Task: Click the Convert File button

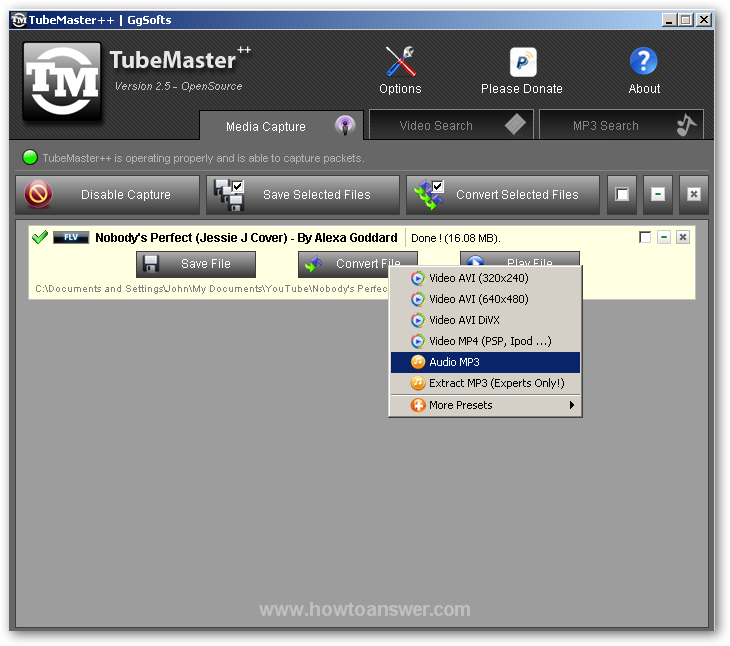Action: 358,264
